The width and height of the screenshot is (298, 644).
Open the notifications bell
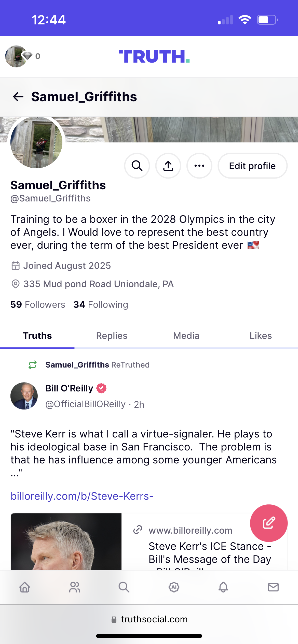pyautogui.click(x=223, y=587)
